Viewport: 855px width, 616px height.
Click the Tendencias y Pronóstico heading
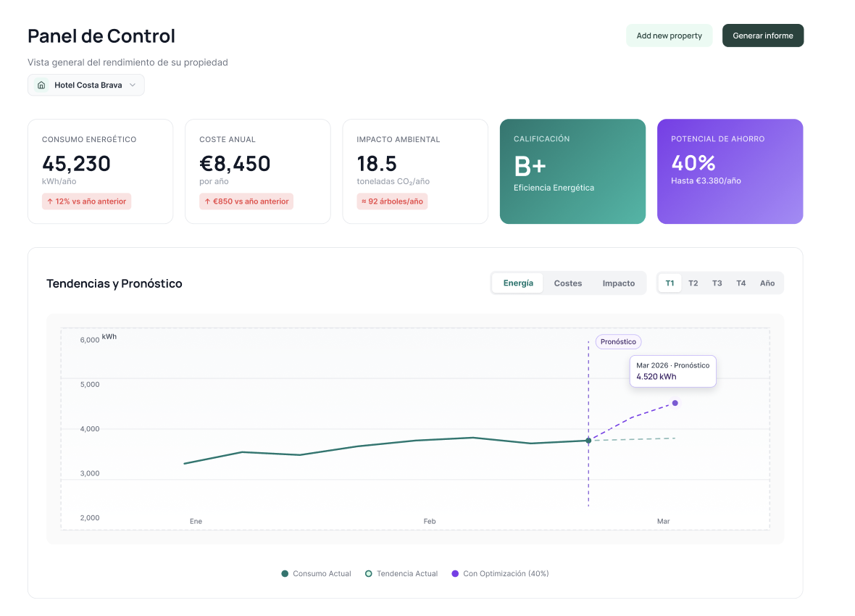[x=114, y=283]
